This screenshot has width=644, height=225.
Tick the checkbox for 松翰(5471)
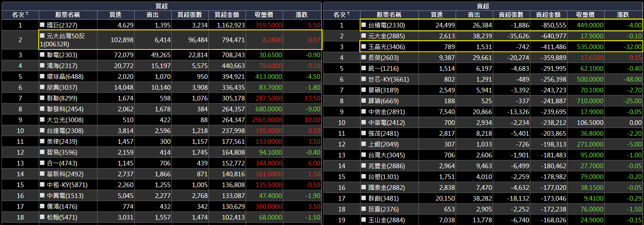(42, 217)
